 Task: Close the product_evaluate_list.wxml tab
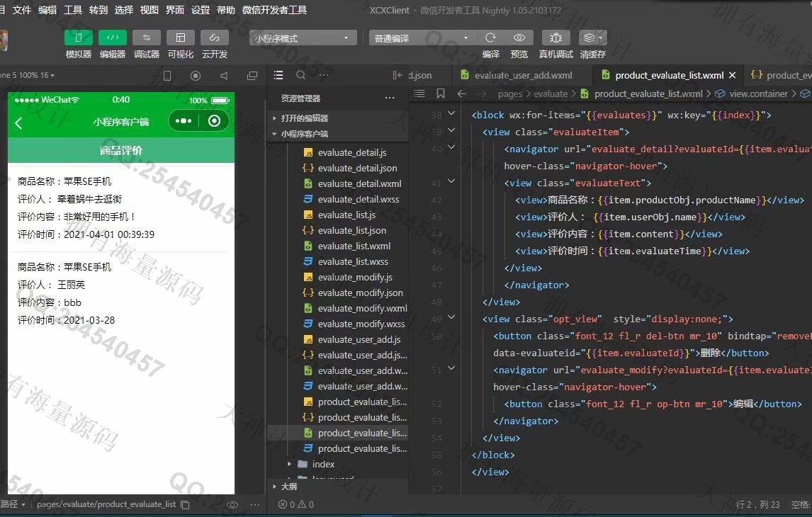(732, 76)
